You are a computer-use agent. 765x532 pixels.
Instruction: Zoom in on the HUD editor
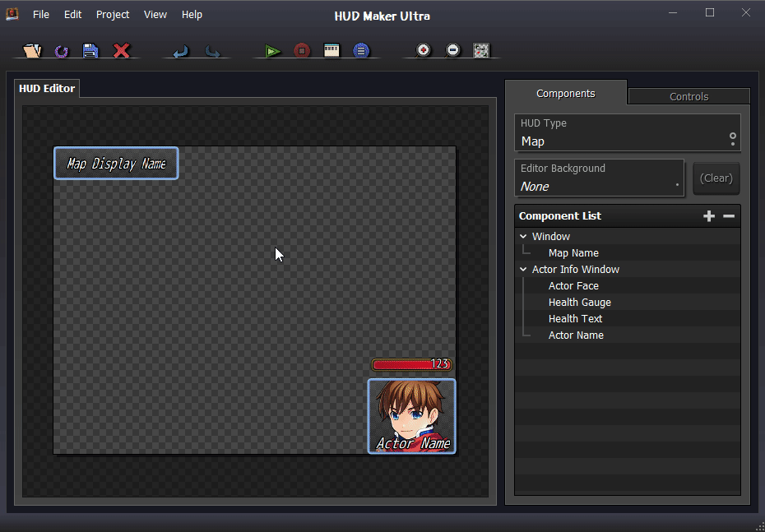pos(423,51)
